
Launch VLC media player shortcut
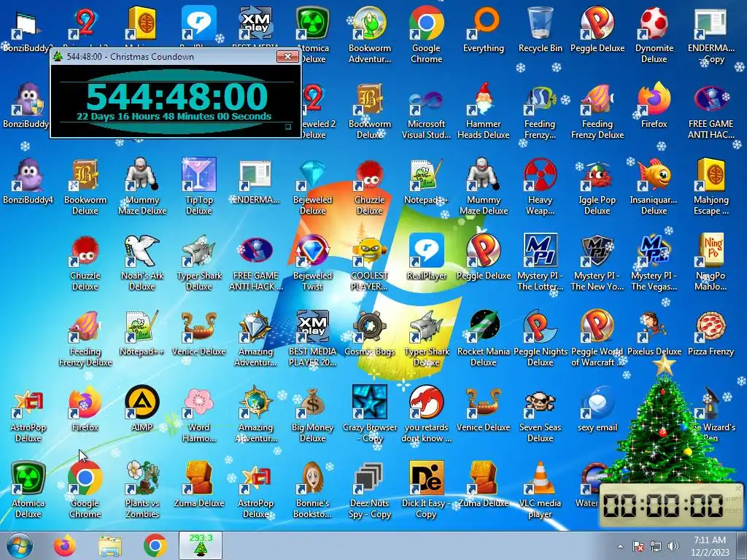[541, 489]
